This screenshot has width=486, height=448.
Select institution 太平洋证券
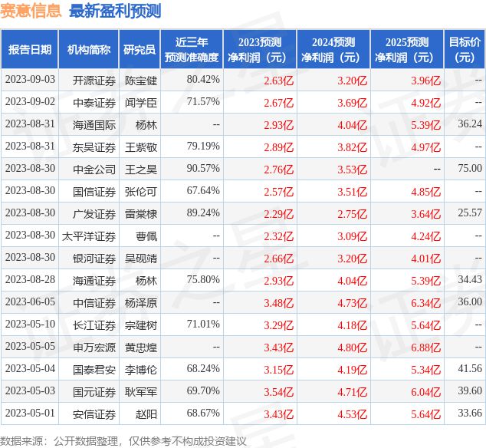point(89,236)
